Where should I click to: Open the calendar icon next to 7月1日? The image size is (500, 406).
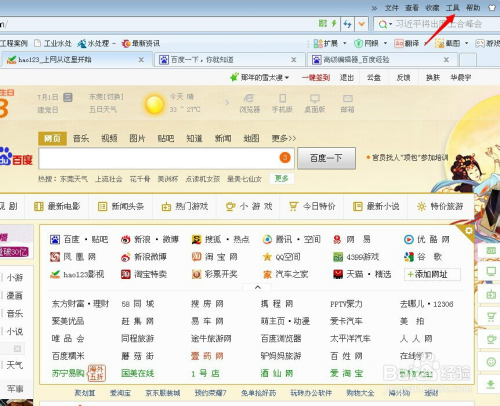[68, 97]
